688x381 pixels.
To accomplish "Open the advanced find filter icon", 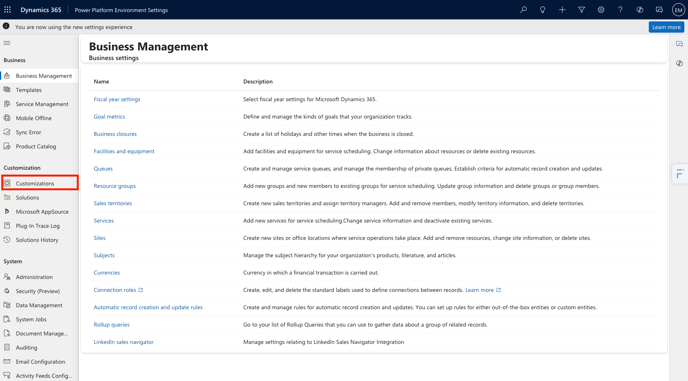I will [x=581, y=10].
